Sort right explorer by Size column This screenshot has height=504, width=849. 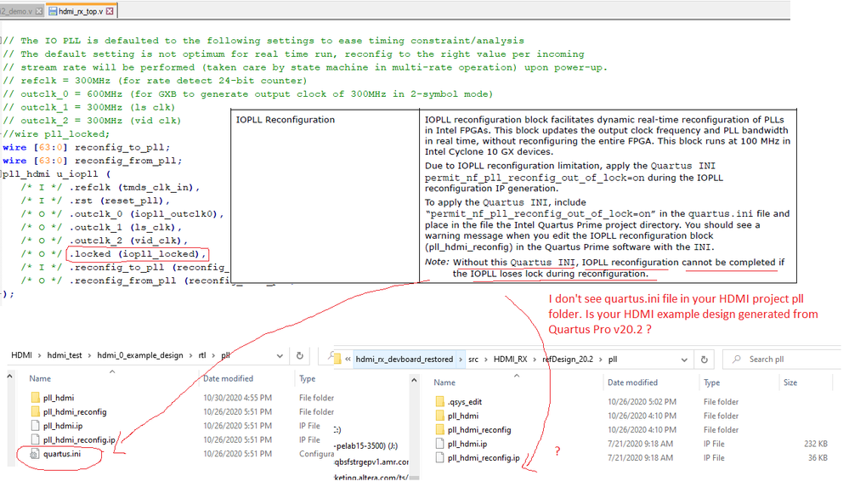click(x=792, y=382)
